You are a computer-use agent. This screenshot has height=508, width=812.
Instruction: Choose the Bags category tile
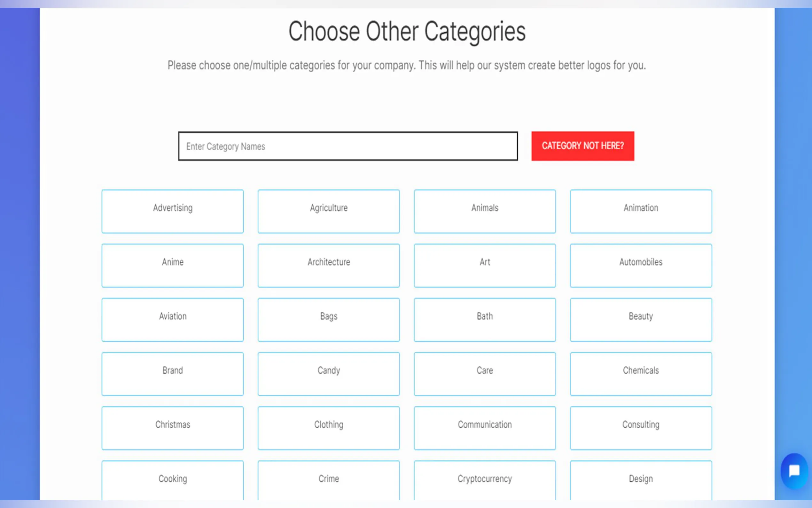(x=329, y=320)
